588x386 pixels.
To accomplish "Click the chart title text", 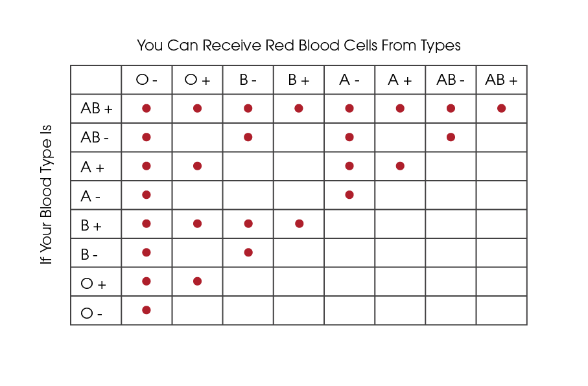I will [298, 46].
